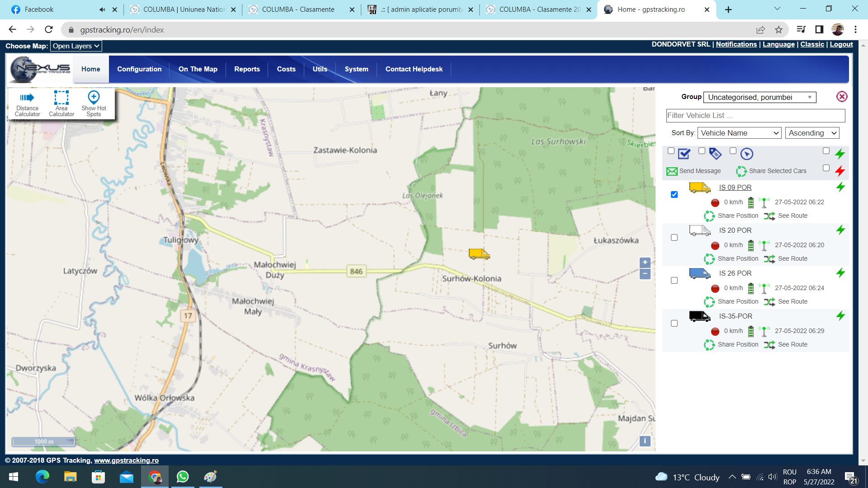The image size is (868, 488).
Task: Focus the Filter Vehicle List field
Action: point(755,116)
